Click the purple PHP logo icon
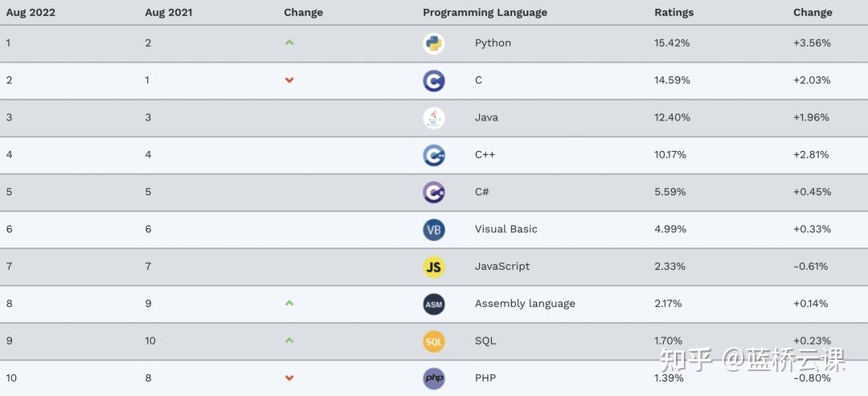The width and height of the screenshot is (868, 396). click(x=434, y=378)
